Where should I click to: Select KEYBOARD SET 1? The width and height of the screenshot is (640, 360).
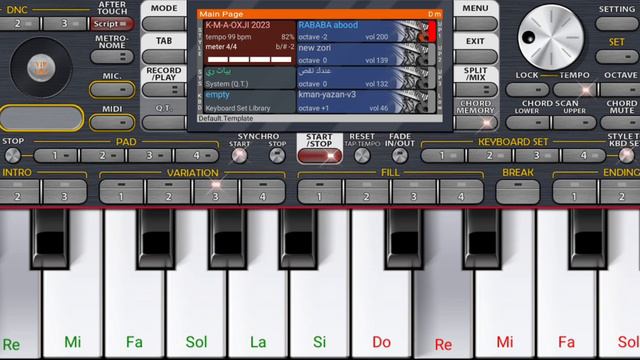tap(443, 156)
